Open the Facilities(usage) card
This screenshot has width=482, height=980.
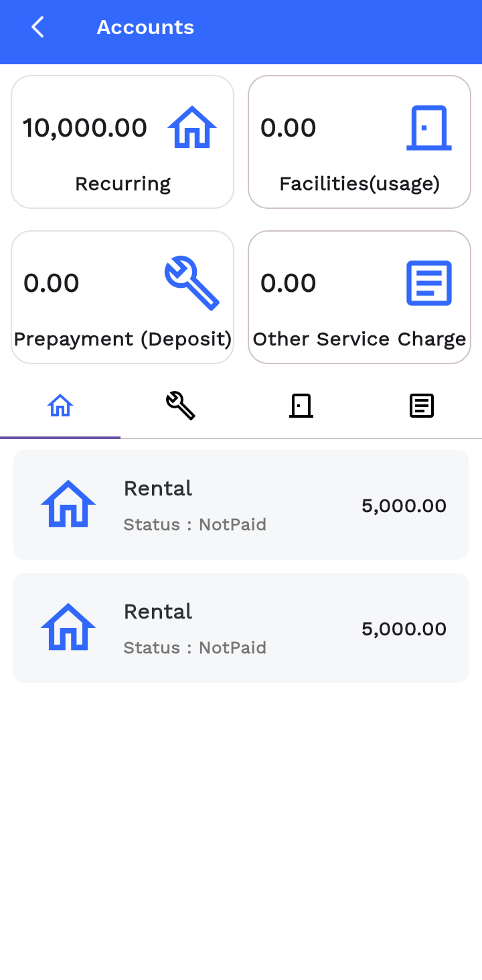coord(359,142)
